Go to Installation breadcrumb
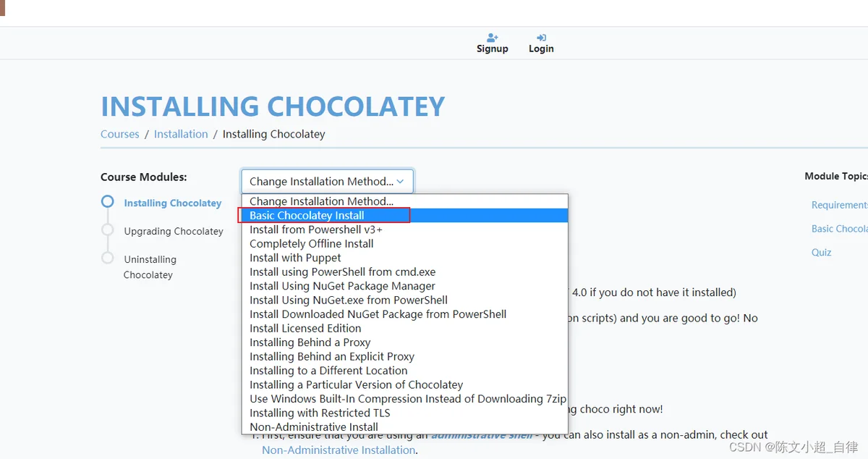 coord(181,134)
